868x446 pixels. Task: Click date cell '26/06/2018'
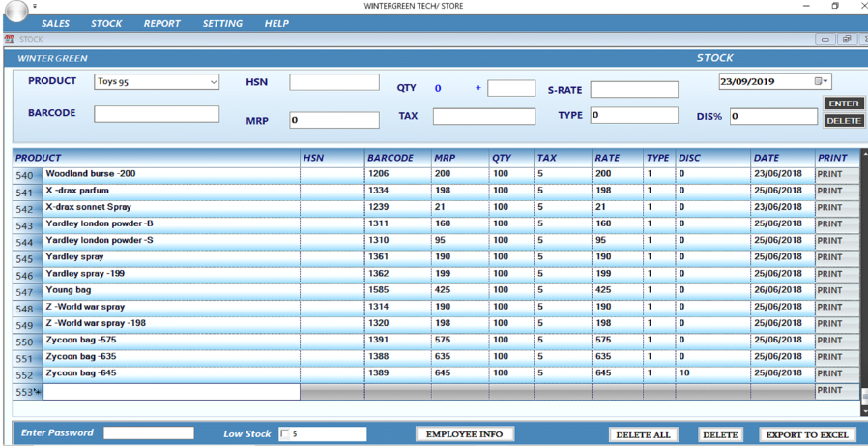coord(782,290)
